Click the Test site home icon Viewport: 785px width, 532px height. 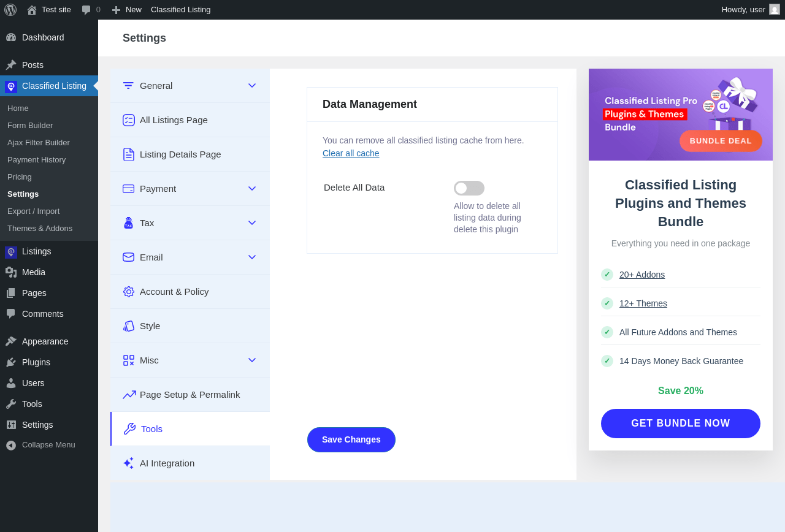32,10
